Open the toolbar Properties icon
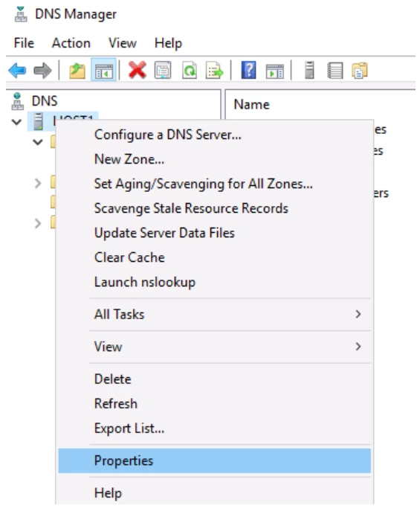The width and height of the screenshot is (420, 514). click(x=163, y=70)
